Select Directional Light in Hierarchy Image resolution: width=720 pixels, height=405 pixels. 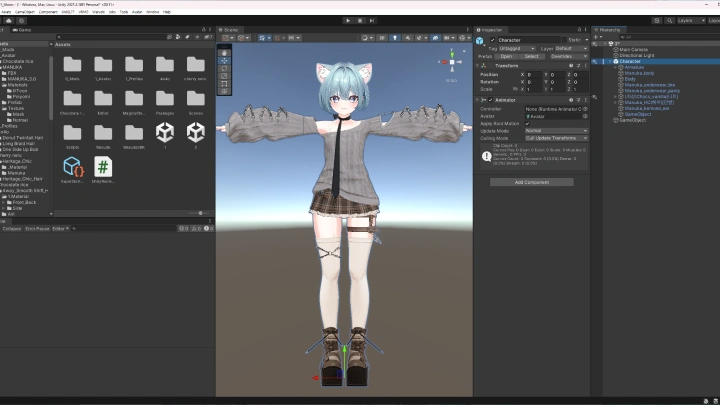click(636, 56)
